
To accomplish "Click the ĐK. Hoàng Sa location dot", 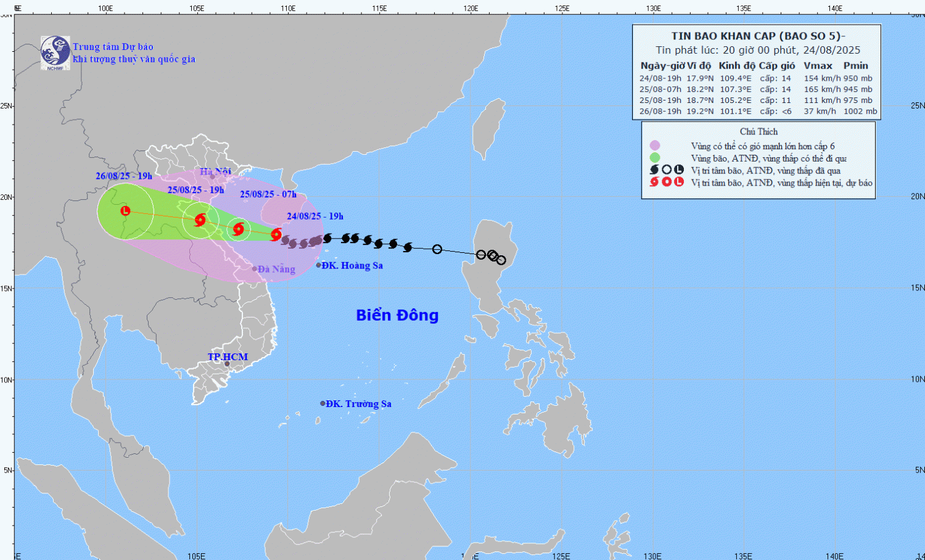I will click(x=319, y=265).
